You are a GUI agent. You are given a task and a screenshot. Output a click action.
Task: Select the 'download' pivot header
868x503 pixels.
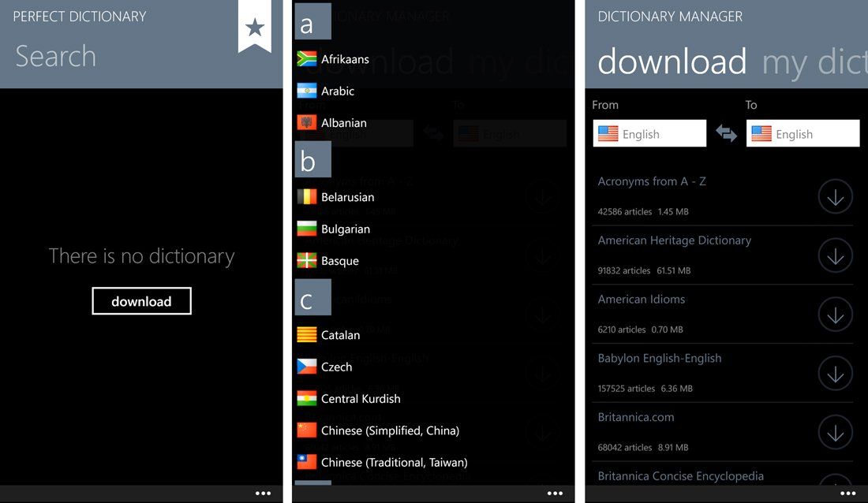click(x=672, y=62)
